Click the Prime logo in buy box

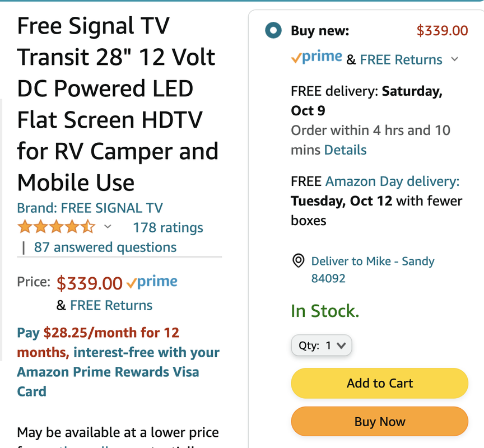click(317, 58)
